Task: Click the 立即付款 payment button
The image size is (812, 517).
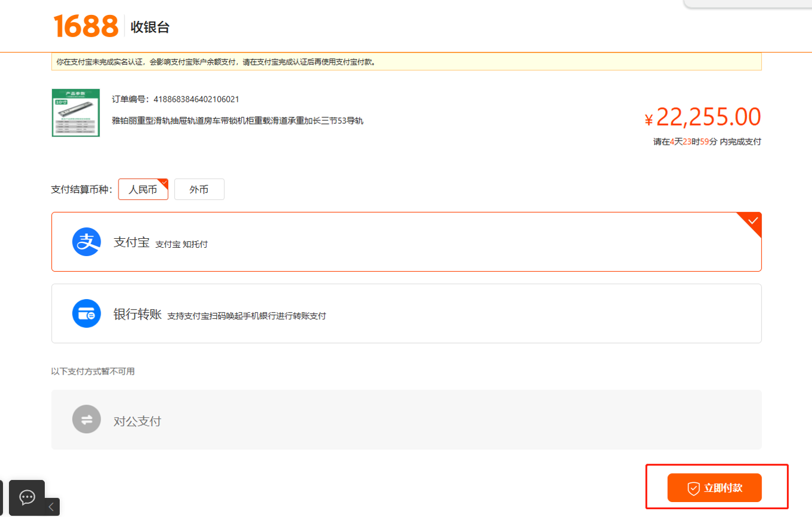Action: tap(714, 488)
